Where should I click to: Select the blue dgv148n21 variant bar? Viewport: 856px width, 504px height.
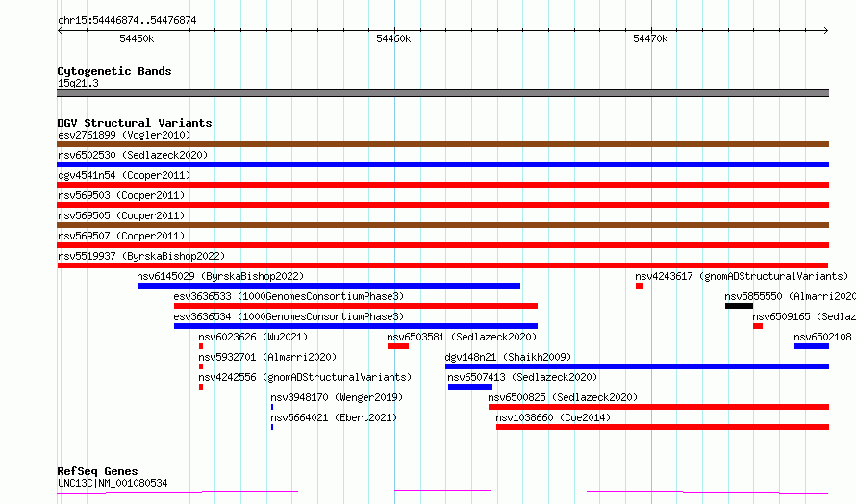click(x=637, y=367)
